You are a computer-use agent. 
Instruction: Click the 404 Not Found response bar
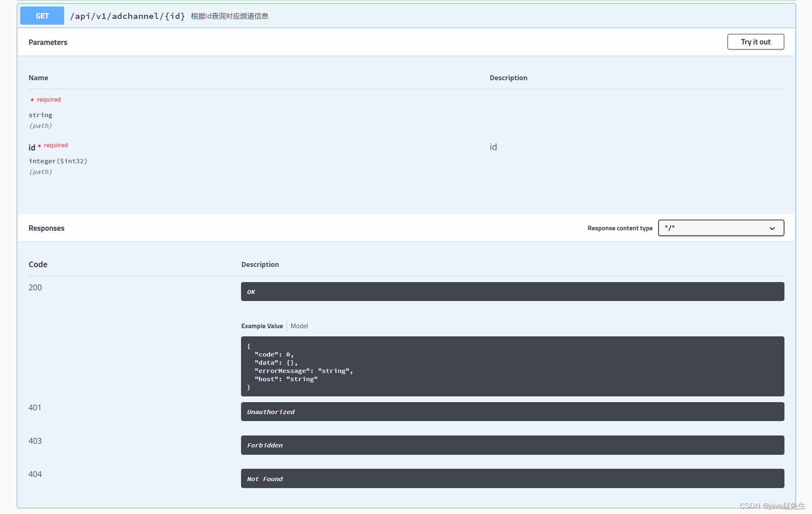512,478
